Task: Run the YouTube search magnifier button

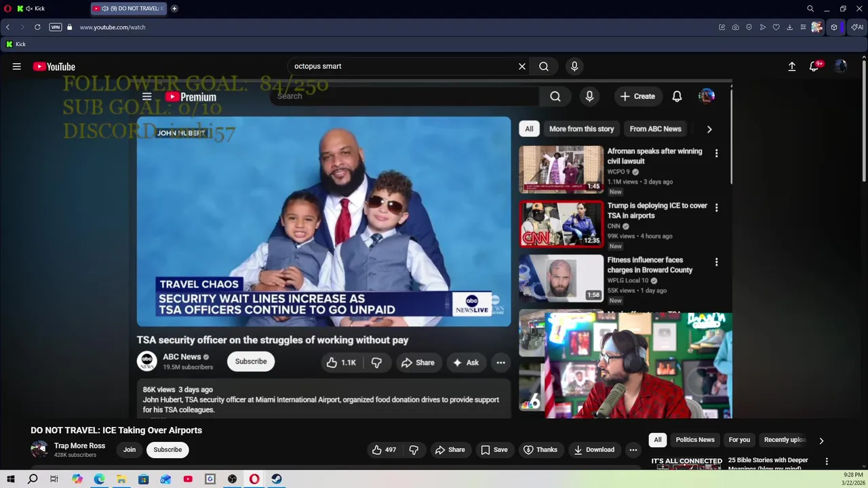Action: pos(544,66)
